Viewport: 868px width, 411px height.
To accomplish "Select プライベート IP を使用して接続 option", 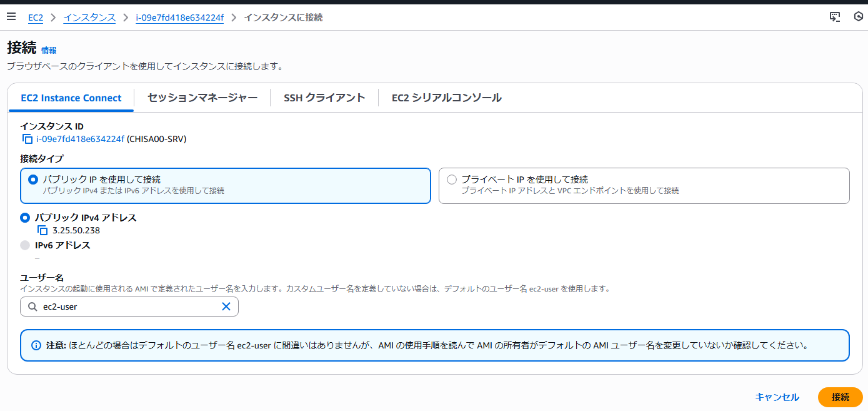I will (x=452, y=180).
